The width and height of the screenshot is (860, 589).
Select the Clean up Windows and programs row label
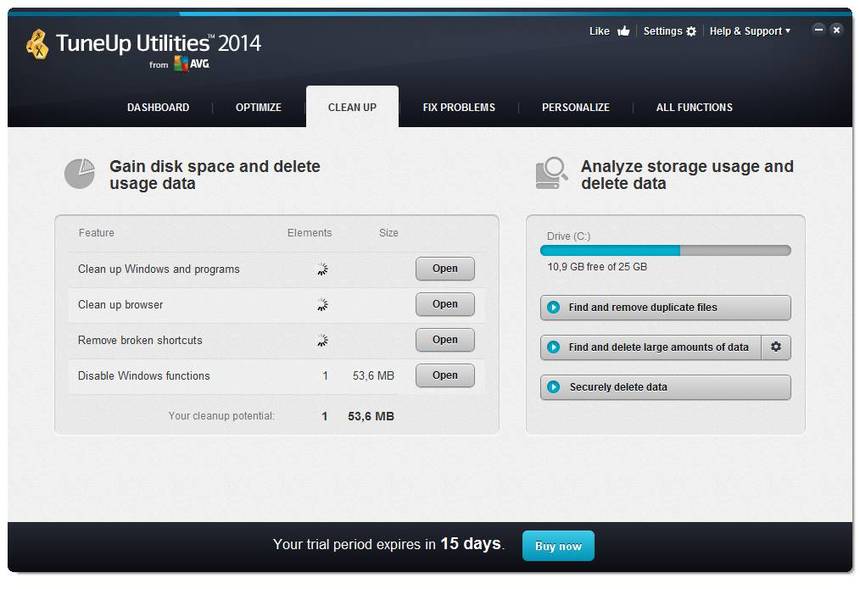(159, 269)
